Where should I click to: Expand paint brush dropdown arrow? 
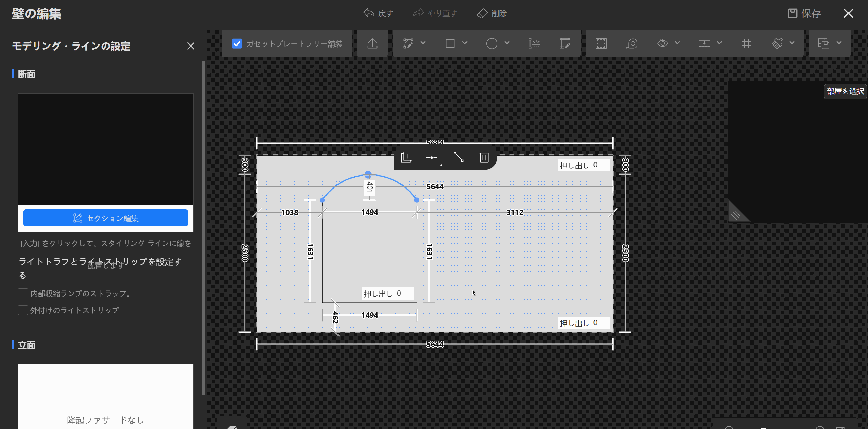click(x=792, y=43)
